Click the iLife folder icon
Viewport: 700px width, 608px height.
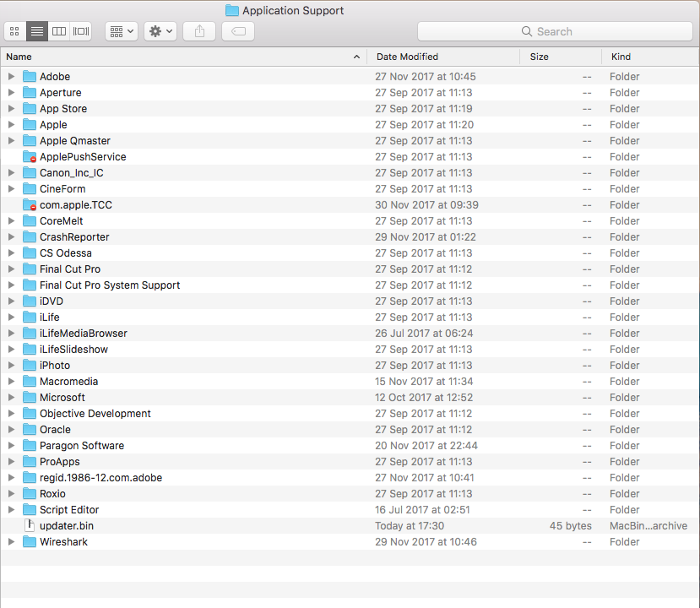tap(30, 318)
